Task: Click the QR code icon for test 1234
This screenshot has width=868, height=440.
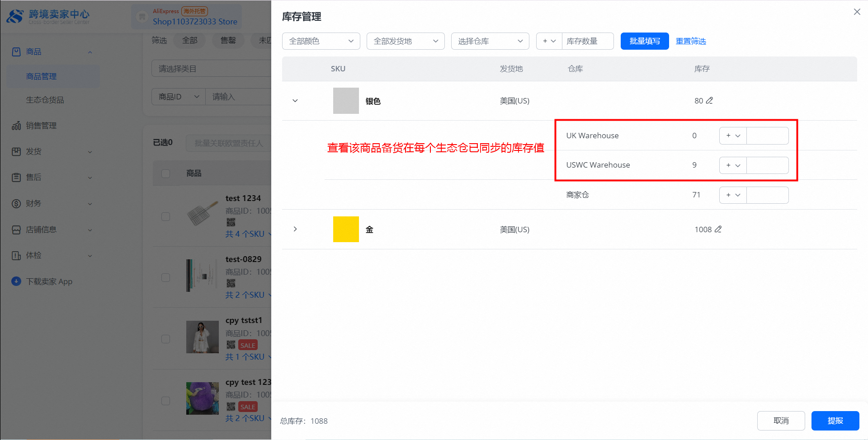Action: coord(231,222)
